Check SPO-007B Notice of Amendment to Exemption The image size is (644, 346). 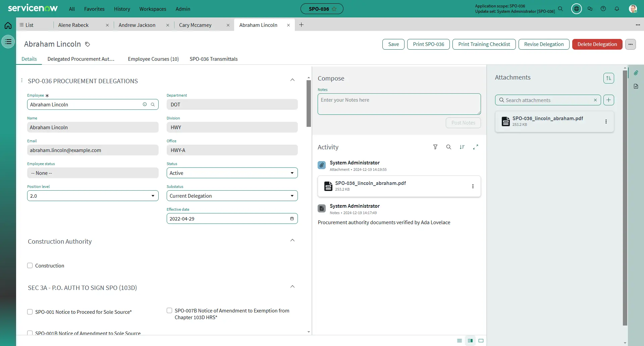pyautogui.click(x=169, y=310)
